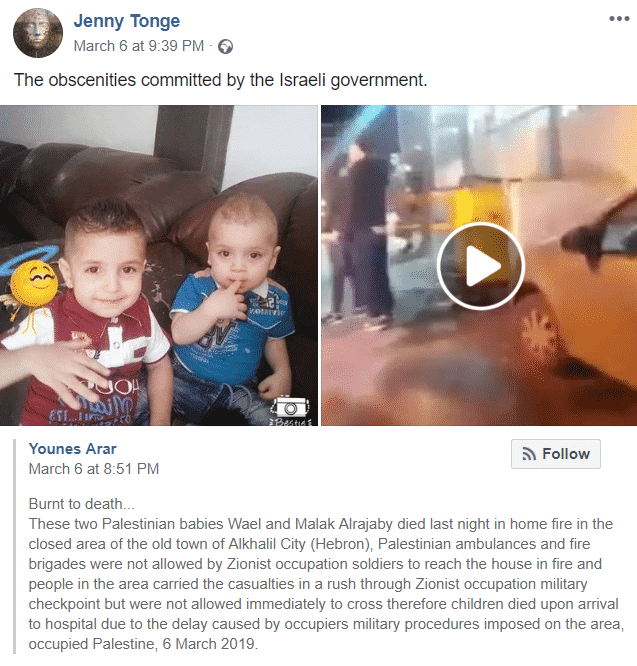Click the 'occupied Palestine, 6 March 2019' closing line

pyautogui.click(x=143, y=644)
